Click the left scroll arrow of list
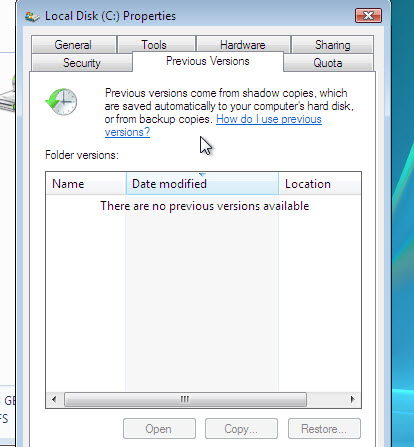The height and width of the screenshot is (447, 414). point(55,399)
